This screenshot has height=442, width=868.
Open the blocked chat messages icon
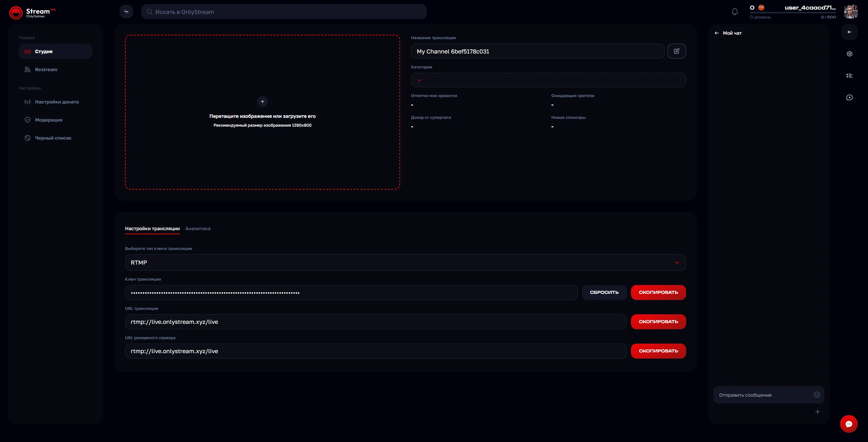click(x=849, y=97)
